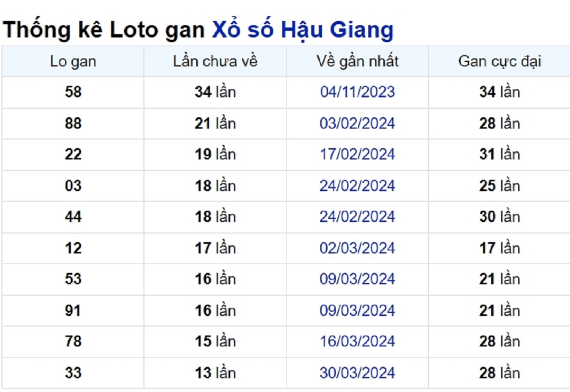Screen dimensions: 570x392
Task: Click the 34 lần value for loto 58
Action: click(215, 92)
